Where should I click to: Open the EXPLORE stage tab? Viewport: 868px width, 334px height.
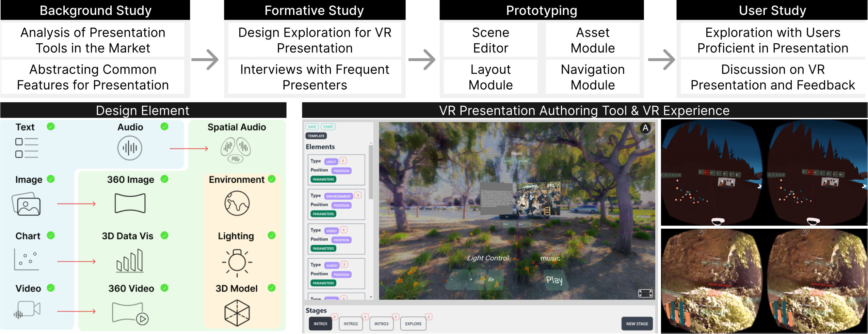(413, 324)
